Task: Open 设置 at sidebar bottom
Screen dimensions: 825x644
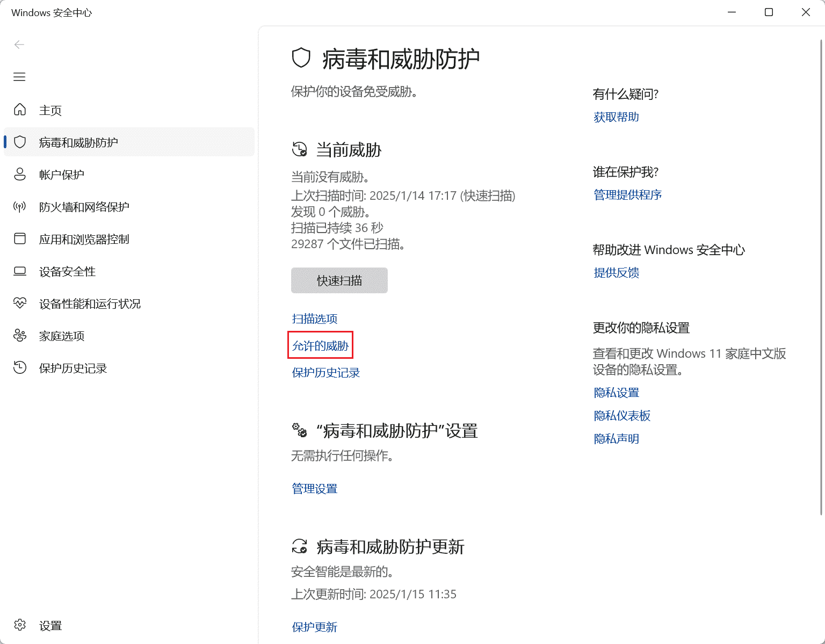Action: pyautogui.click(x=129, y=626)
